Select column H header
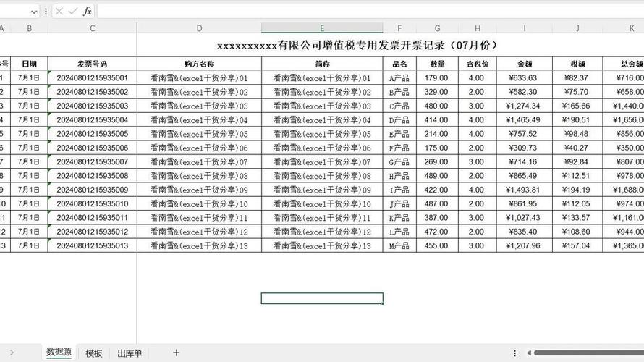The height and width of the screenshot is (362, 644). click(478, 28)
